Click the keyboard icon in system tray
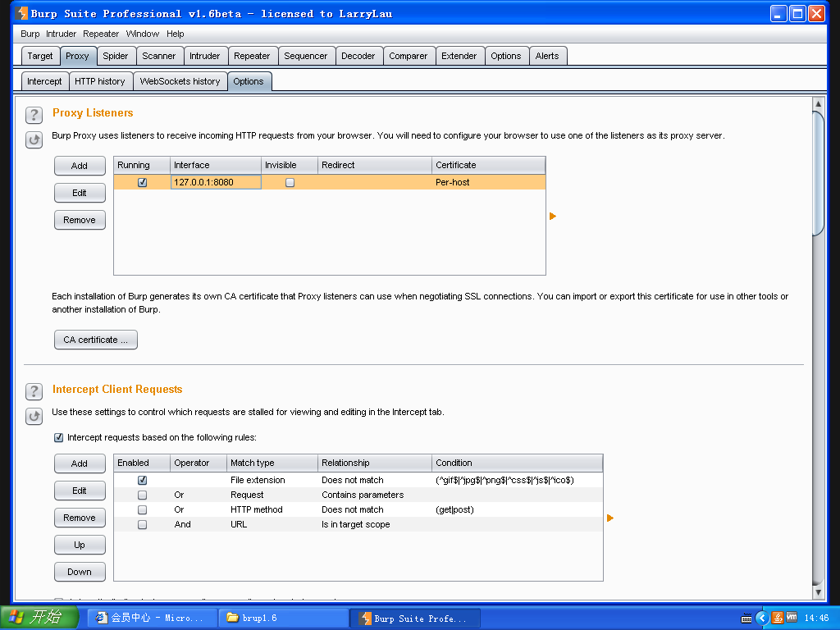Viewport: 840px width, 630px height. [x=746, y=619]
